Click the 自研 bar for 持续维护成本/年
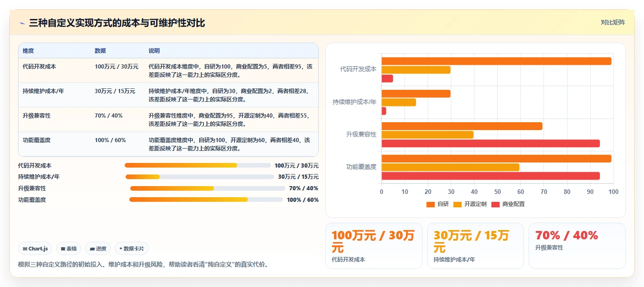644x287 pixels. 416,94
